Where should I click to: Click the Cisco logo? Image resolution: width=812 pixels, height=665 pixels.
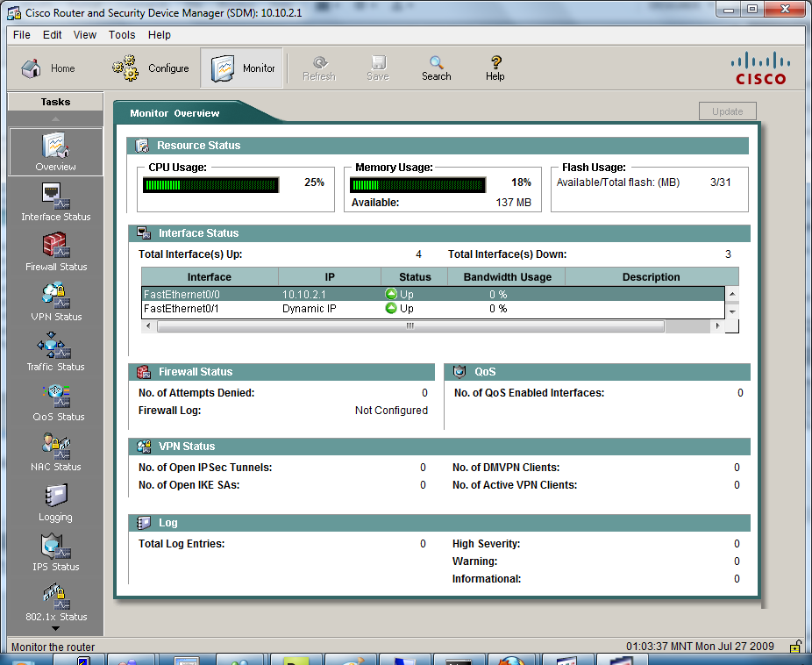pyautogui.click(x=761, y=68)
